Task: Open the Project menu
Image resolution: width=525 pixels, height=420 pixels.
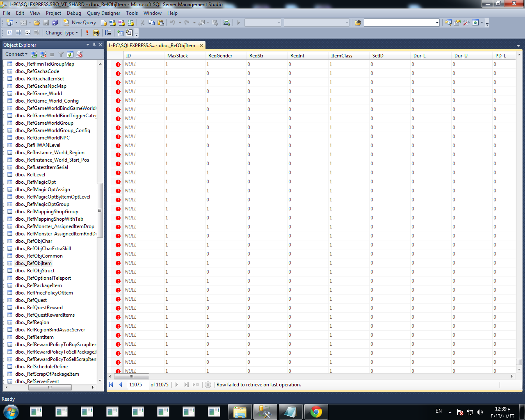Action: 53,13
